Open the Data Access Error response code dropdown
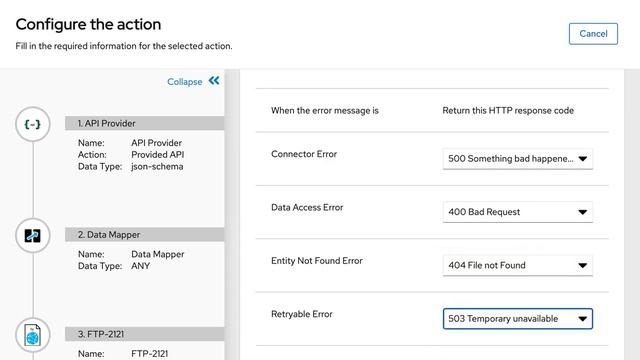 coord(518,212)
